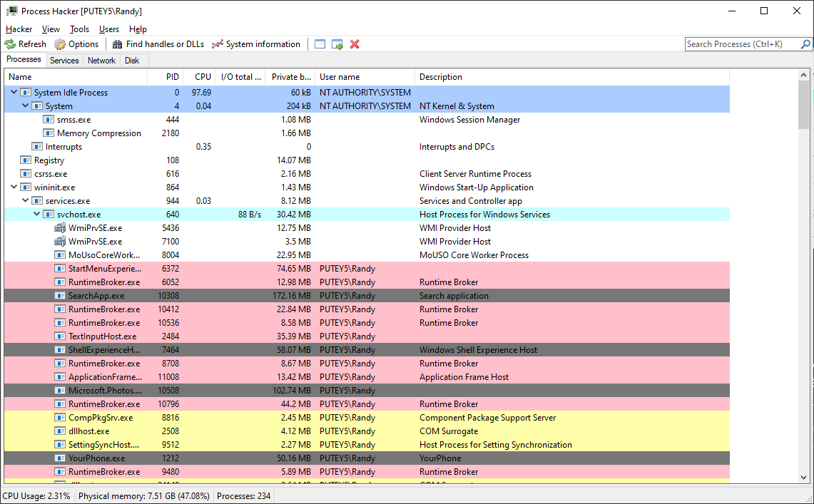Switch to the Services tab
The height and width of the screenshot is (504, 814).
coord(63,60)
